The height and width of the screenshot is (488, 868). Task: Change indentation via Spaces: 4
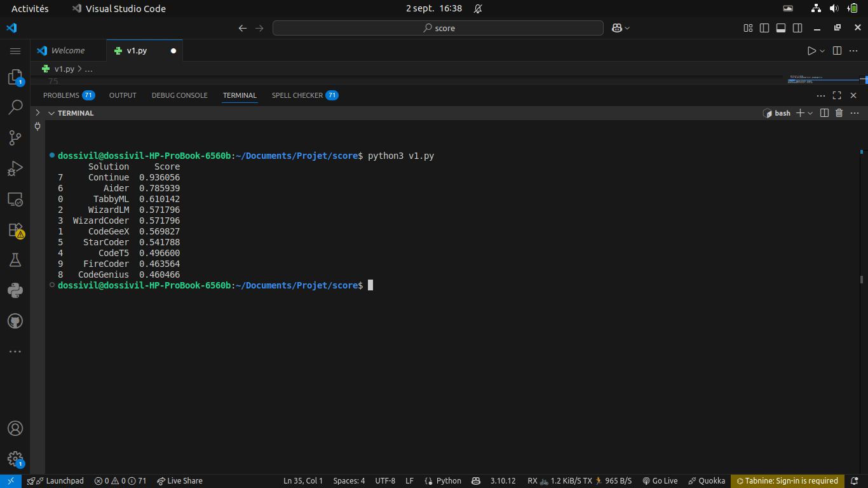349,481
